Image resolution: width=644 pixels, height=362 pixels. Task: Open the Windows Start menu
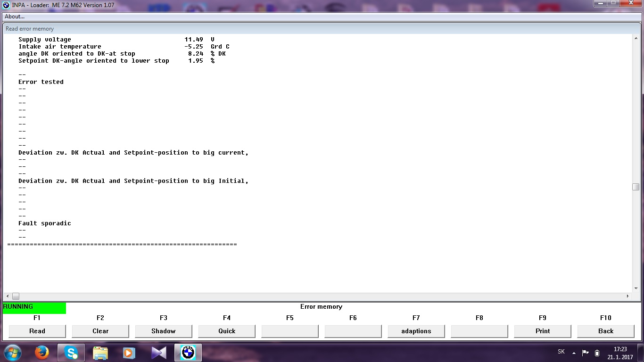[12, 353]
